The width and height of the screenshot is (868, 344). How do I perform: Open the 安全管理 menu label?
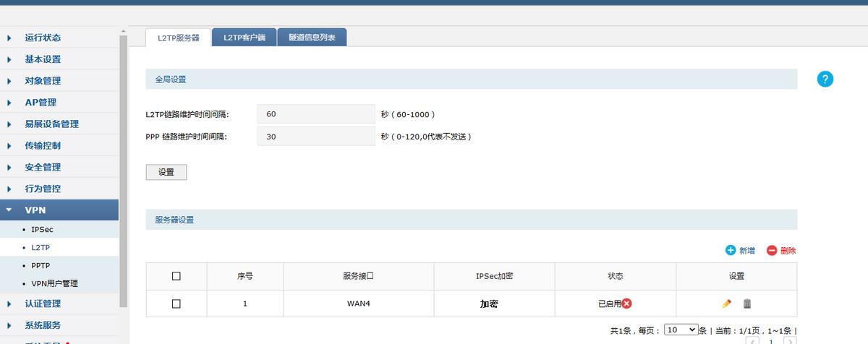43,167
